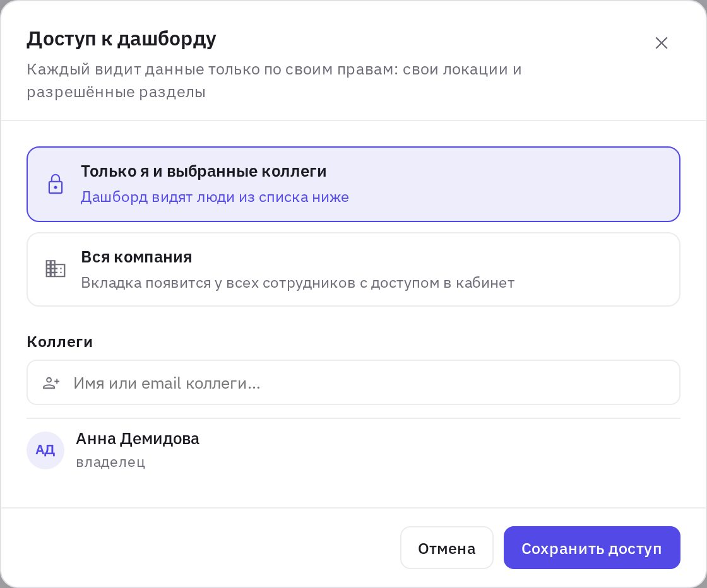Click the 'владелец' role label
The height and width of the screenshot is (588, 707).
(x=110, y=462)
